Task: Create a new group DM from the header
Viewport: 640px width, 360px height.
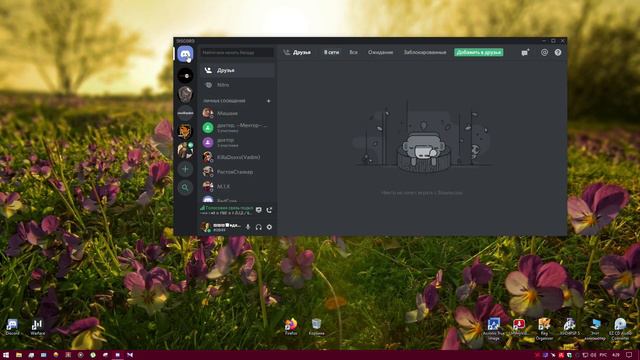Action: click(x=525, y=52)
